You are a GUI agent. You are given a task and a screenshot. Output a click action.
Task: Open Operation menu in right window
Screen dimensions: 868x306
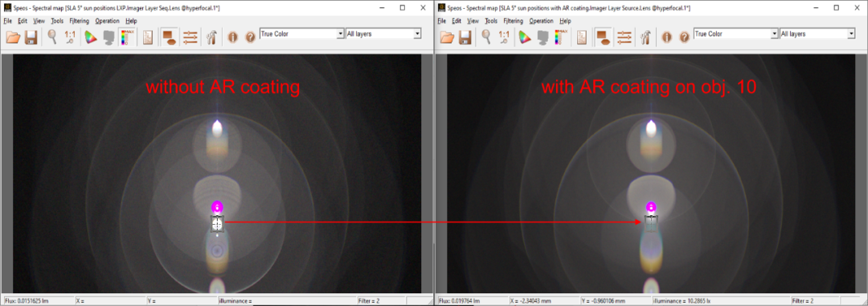tap(542, 21)
